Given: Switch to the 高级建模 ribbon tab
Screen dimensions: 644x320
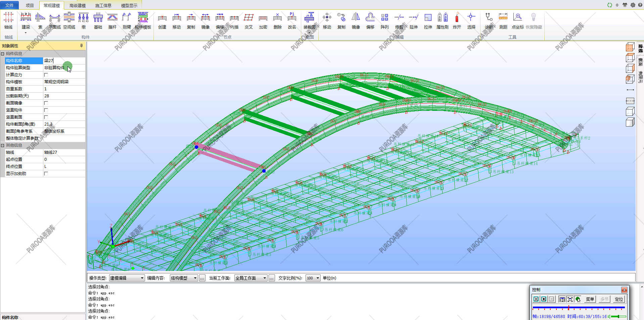Looking at the screenshot, I should (x=77, y=5).
